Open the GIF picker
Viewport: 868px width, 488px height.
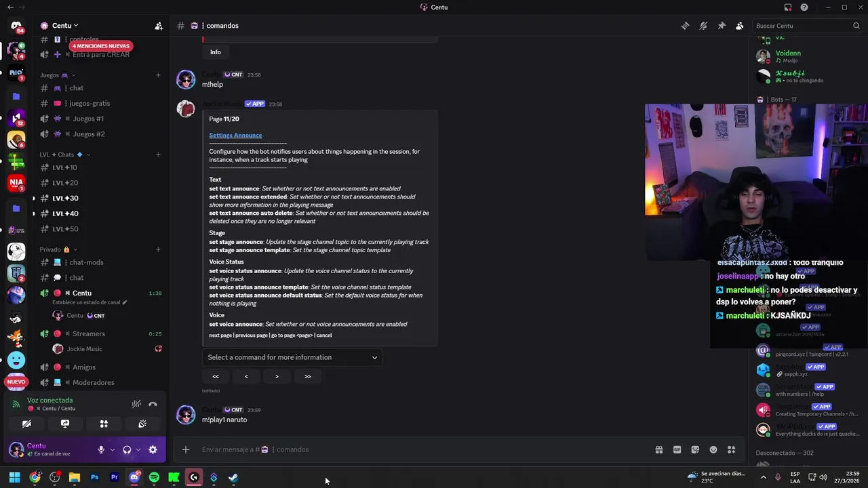pyautogui.click(x=677, y=449)
